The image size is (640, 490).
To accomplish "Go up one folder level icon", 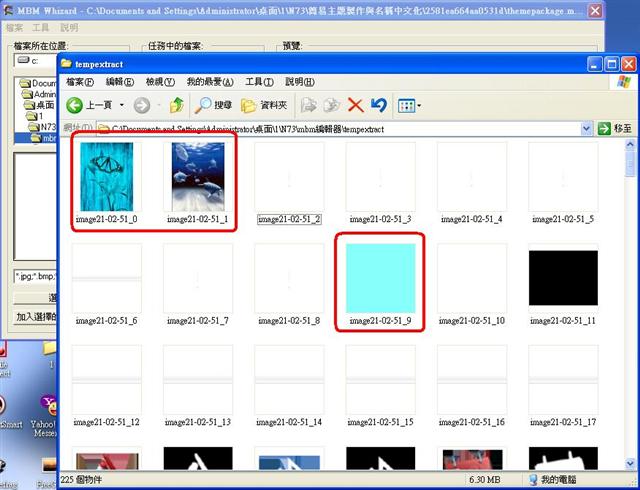I will pyautogui.click(x=177, y=105).
